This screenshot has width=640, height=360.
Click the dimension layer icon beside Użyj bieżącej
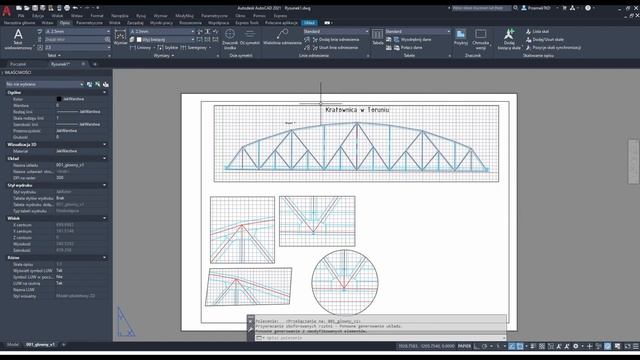(132, 40)
